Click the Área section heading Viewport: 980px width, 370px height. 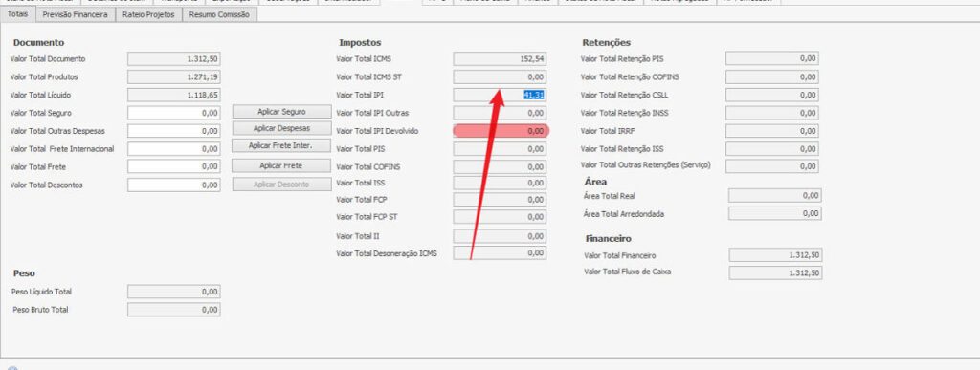click(x=595, y=182)
